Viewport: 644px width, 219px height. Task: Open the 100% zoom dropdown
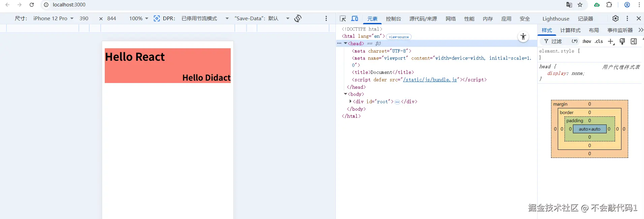tap(139, 19)
